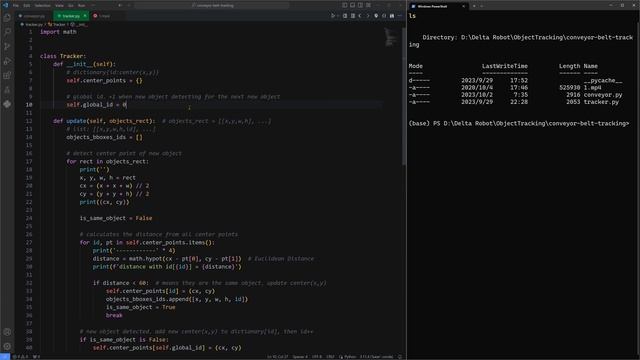Toggle the primary side bar layout icon
640x360 pixels.
[344, 5]
